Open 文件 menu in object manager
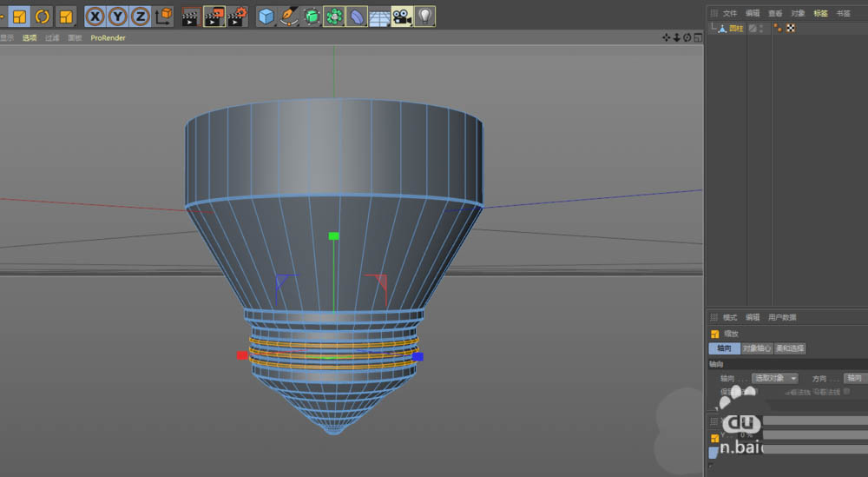Screen dimensions: 868x477 click(x=730, y=13)
